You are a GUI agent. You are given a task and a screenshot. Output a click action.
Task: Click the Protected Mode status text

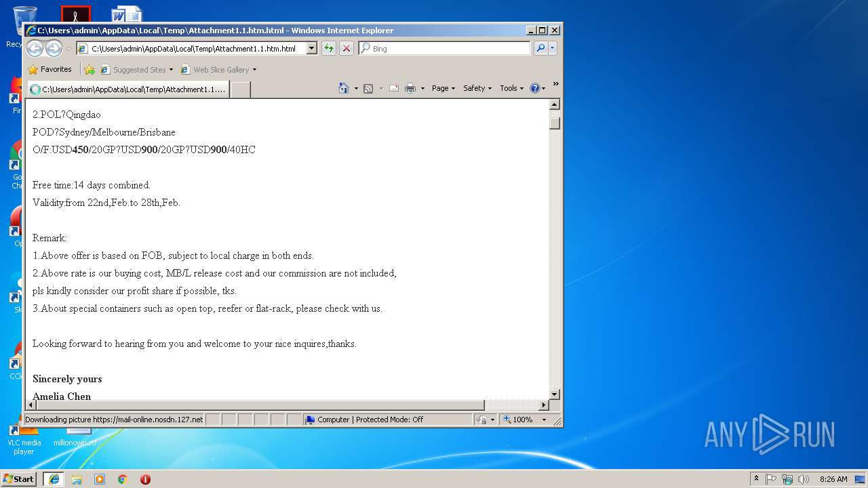pos(370,420)
